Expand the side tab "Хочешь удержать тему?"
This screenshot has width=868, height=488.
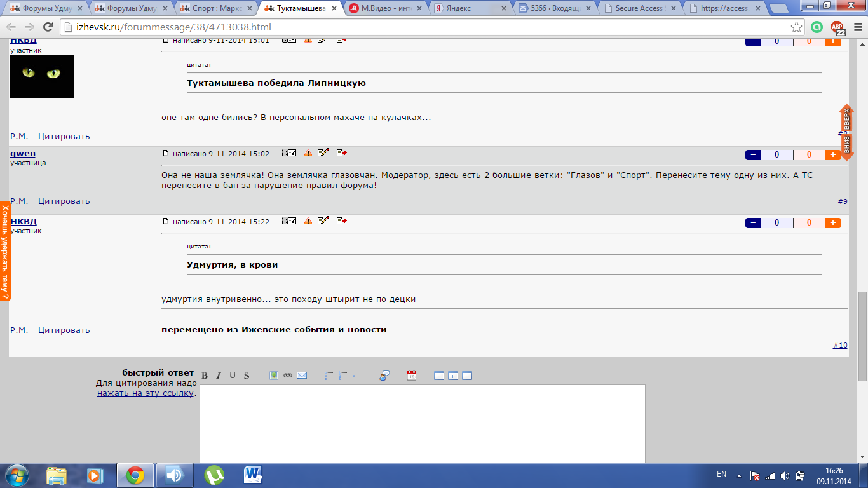pyautogui.click(x=5, y=251)
